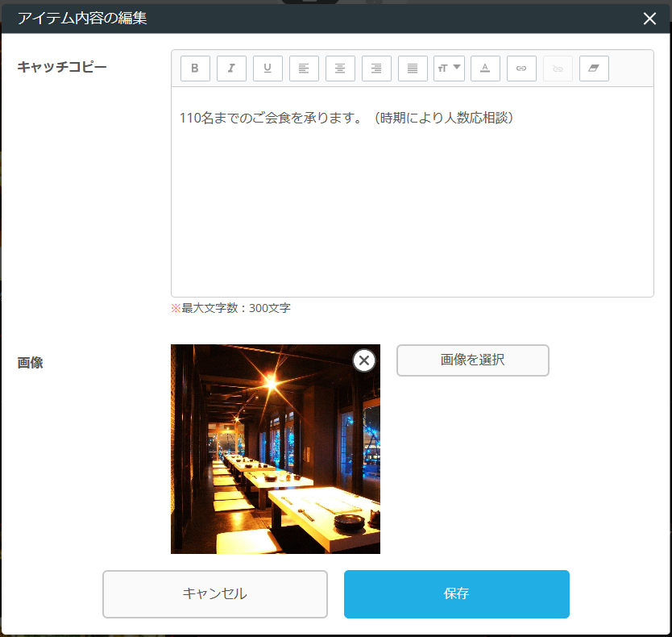
Task: Click the text about 110名までのご会食
Action: (346, 118)
